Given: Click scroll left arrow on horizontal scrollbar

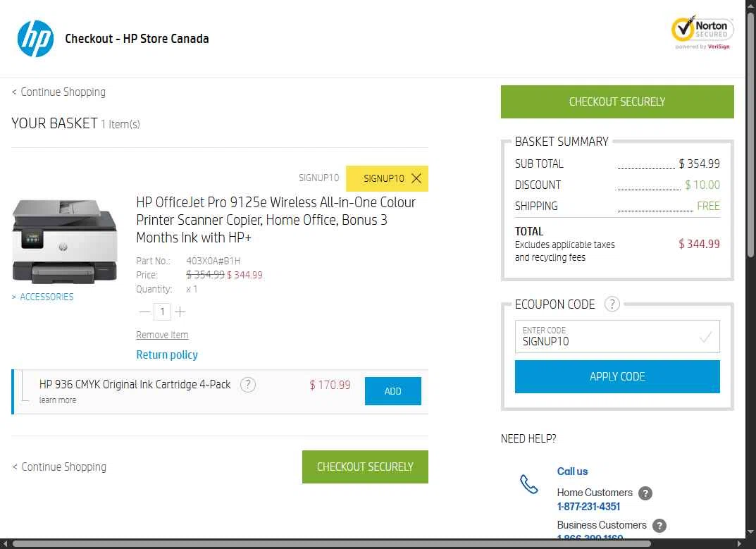Looking at the screenshot, I should pos(5,544).
